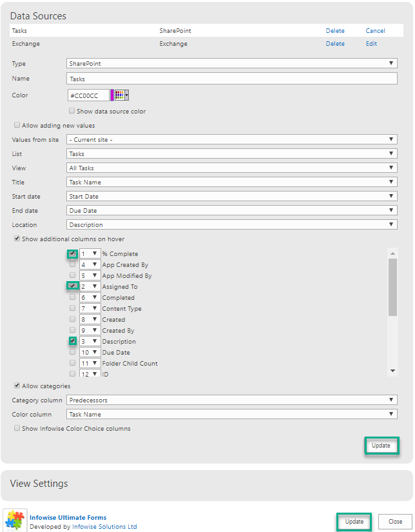Open the Type dropdown showing SharePoint

232,63
